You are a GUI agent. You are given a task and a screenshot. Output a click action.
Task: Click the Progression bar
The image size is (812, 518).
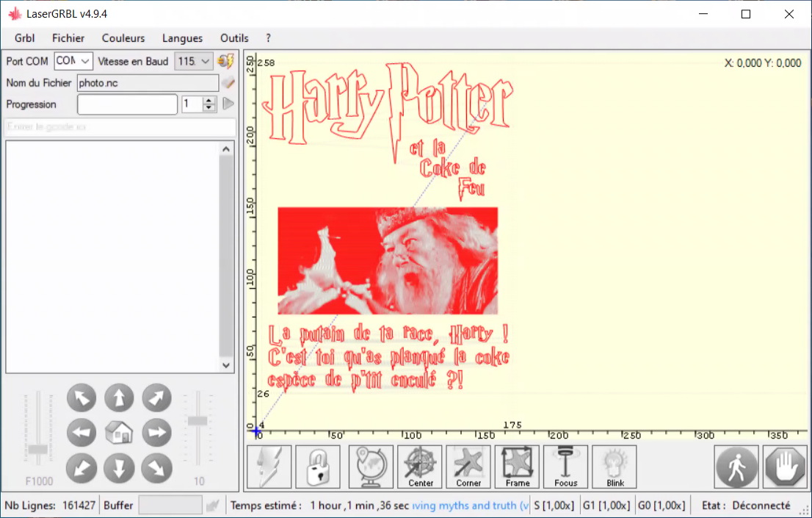pos(128,104)
